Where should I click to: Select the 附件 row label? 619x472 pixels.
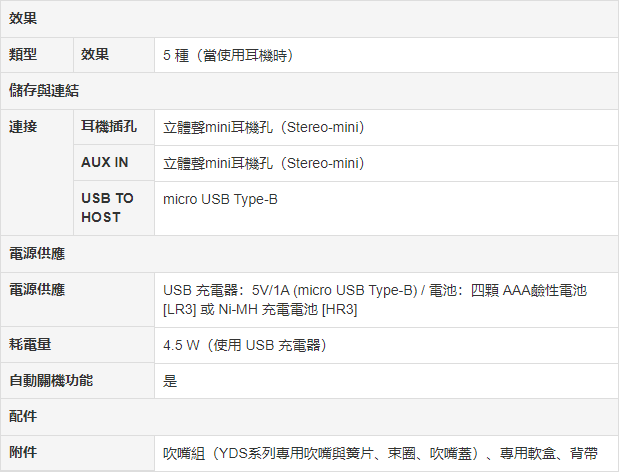(x=24, y=453)
